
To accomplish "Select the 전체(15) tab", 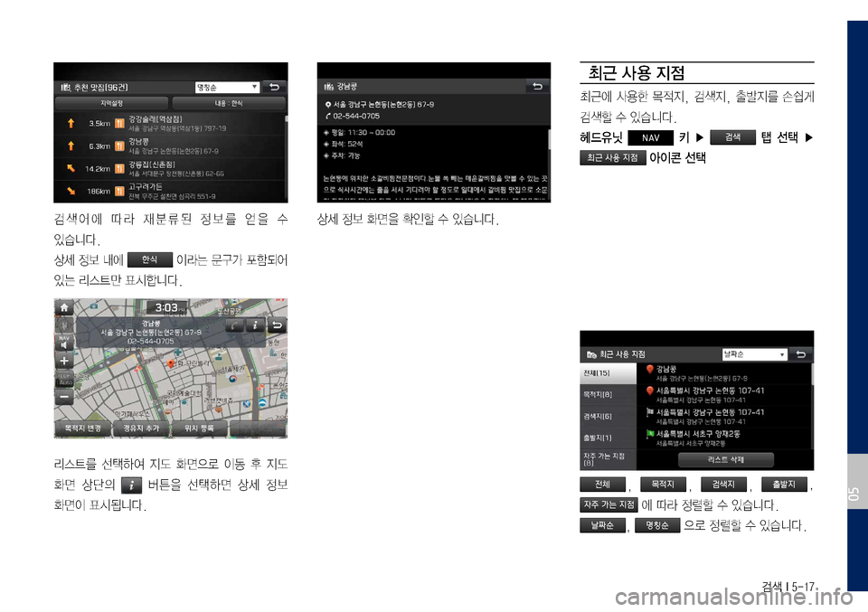I will pos(608,373).
